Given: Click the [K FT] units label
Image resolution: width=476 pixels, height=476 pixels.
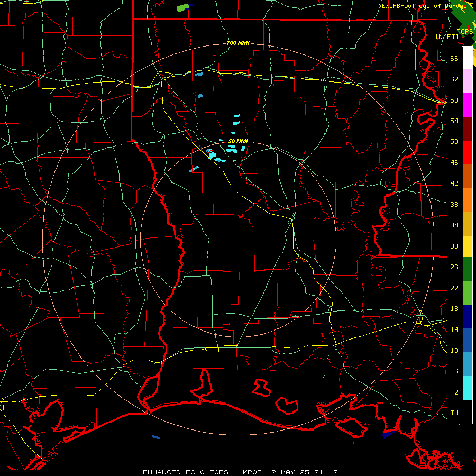Looking at the screenshot, I should coord(447,36).
